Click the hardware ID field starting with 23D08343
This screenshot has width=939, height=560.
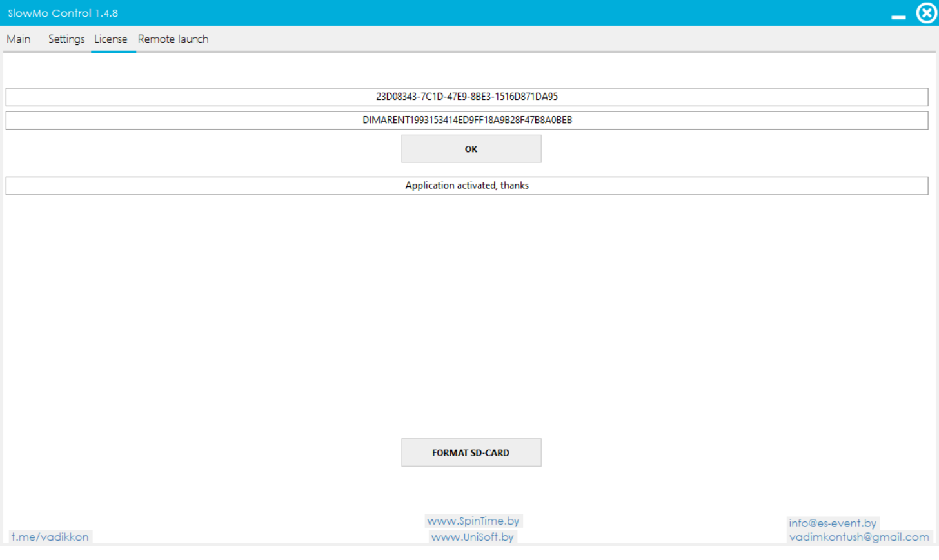point(467,97)
